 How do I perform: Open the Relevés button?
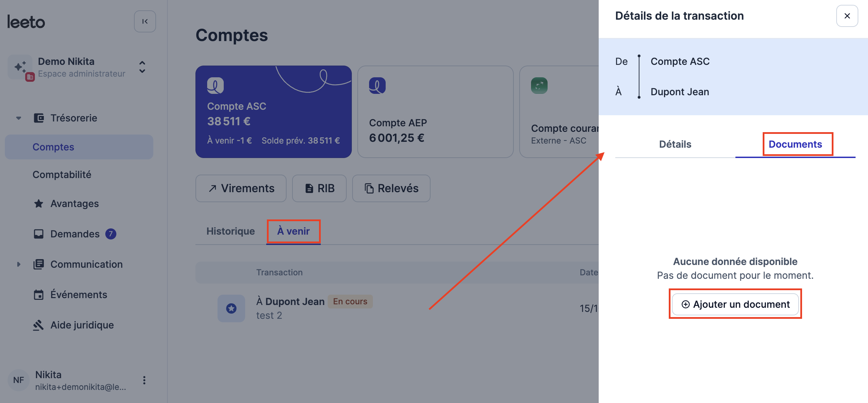click(x=391, y=188)
